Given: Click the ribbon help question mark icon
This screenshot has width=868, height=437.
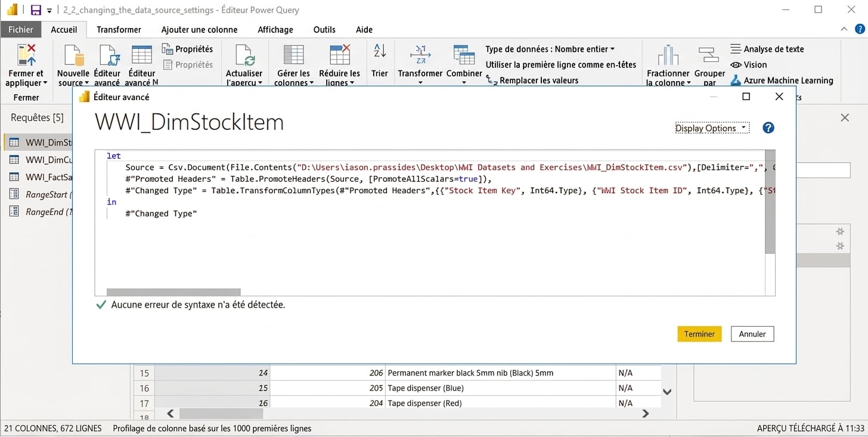Looking at the screenshot, I should tap(860, 29).
